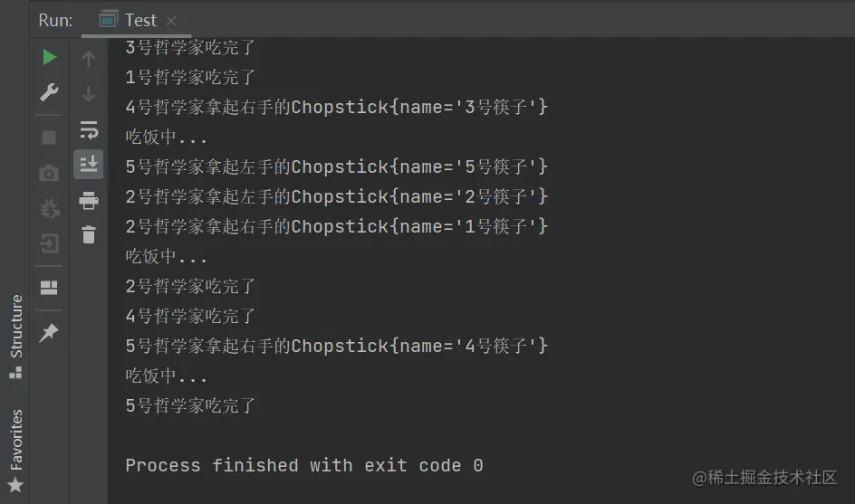The height and width of the screenshot is (504, 855).
Task: Print the console output
Action: 89,200
